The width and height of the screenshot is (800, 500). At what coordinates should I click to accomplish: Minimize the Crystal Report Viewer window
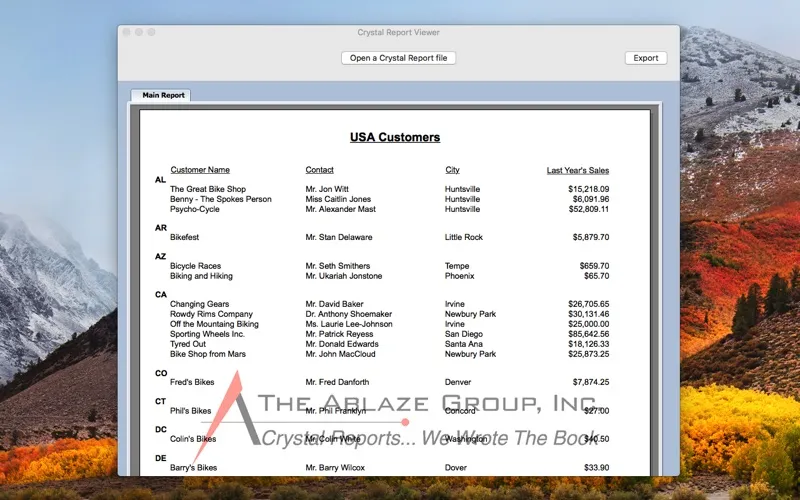pyautogui.click(x=139, y=33)
